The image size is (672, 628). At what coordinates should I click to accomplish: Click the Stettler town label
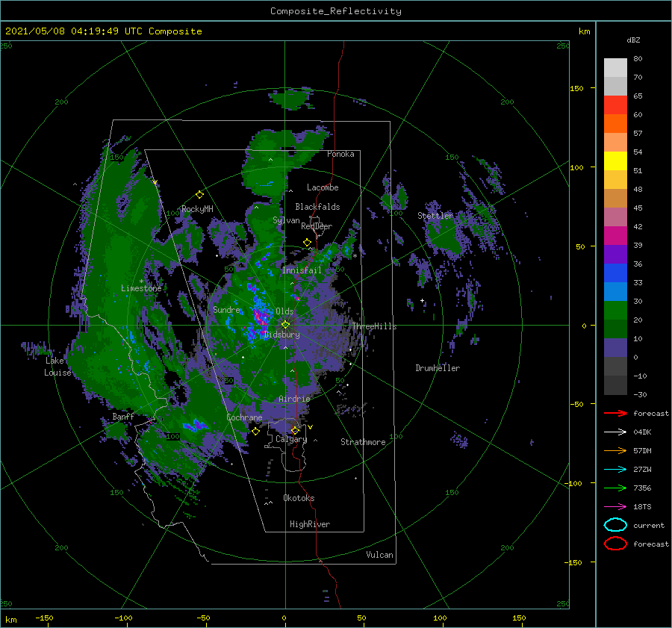coord(435,216)
